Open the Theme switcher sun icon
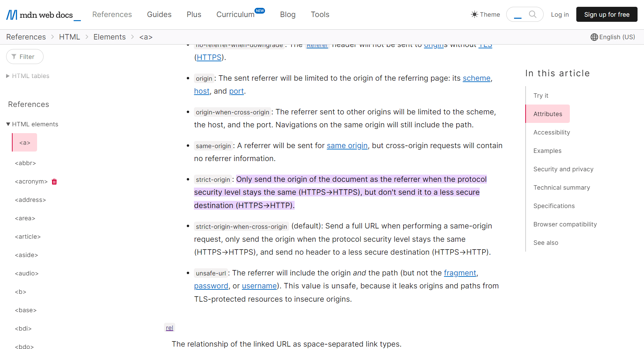This screenshot has height=349, width=644. click(474, 14)
